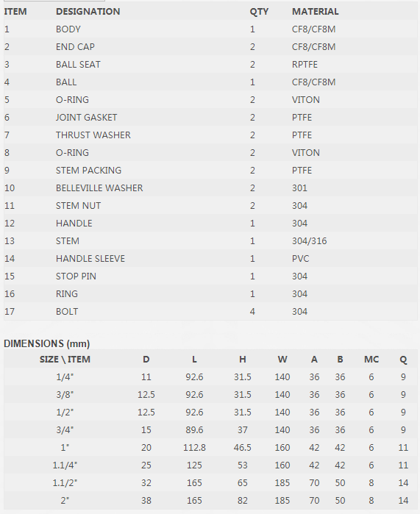Image resolution: width=420 pixels, height=514 pixels.
Task: Click the 112.8 length value
Action: point(194,448)
